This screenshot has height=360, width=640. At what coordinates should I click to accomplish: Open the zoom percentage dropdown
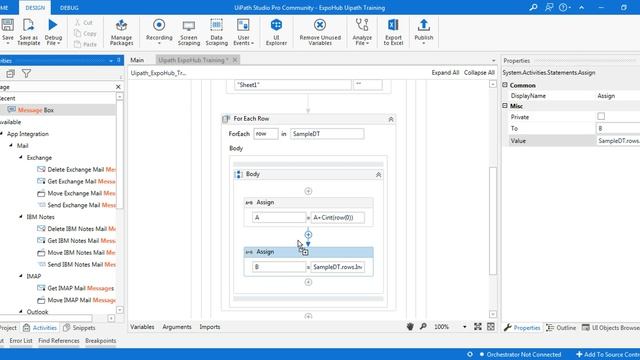[x=464, y=327]
